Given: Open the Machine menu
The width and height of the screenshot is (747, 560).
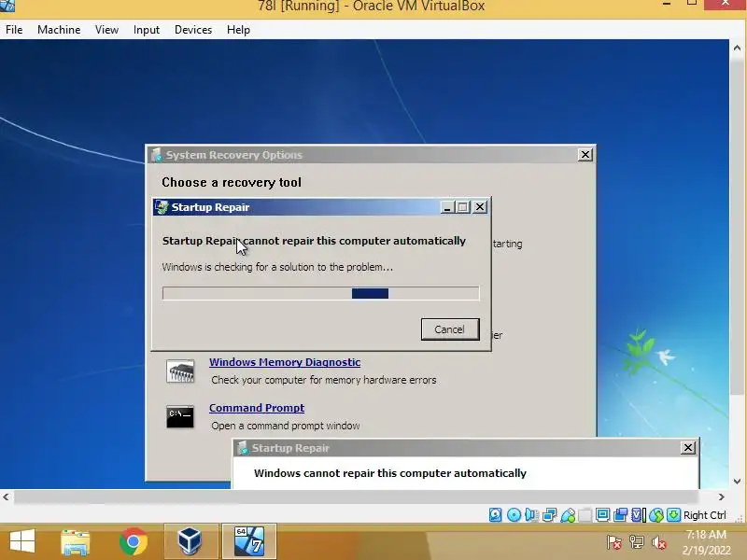Looking at the screenshot, I should 59,30.
